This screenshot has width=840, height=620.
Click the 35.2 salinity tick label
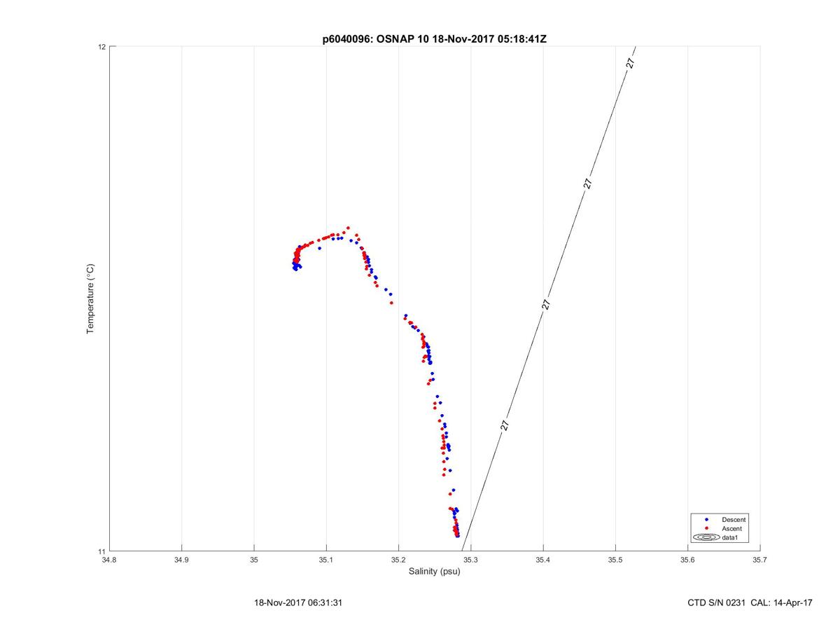(398, 560)
